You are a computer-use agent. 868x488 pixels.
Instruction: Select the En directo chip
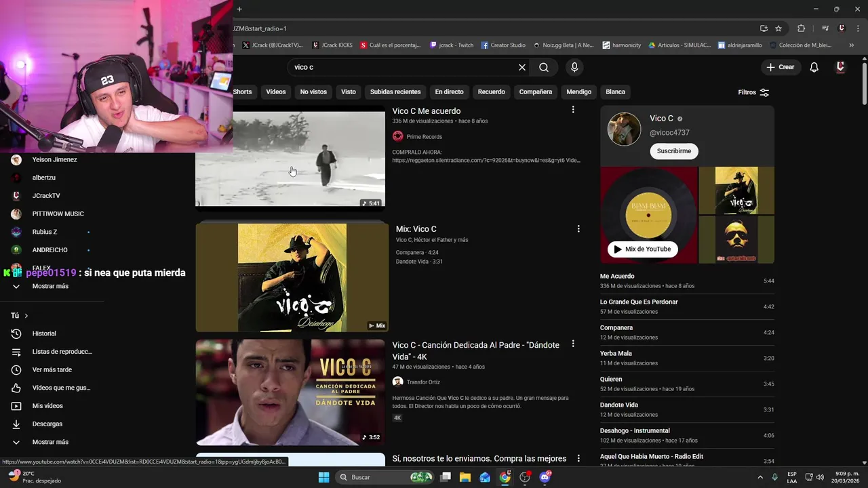pyautogui.click(x=450, y=91)
